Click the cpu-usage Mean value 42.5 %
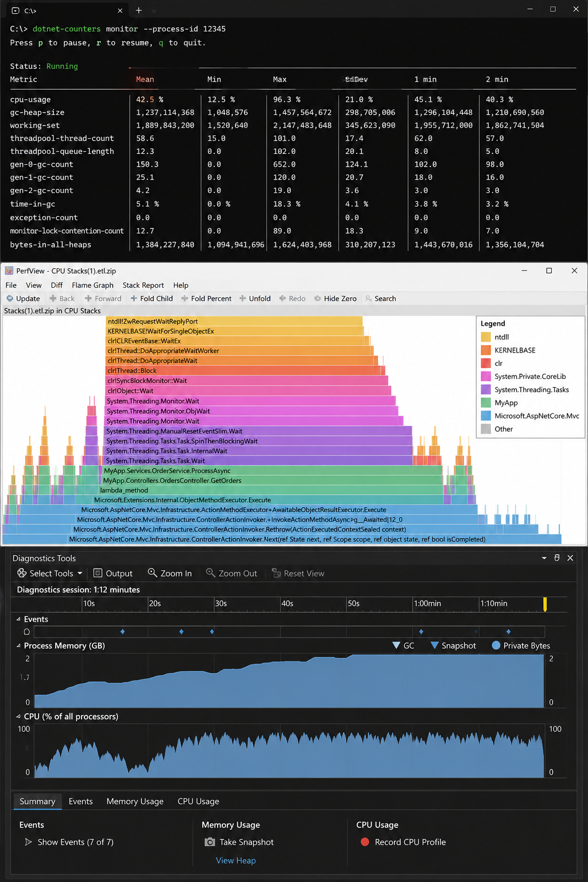Image resolution: width=588 pixels, height=882 pixels. (x=149, y=99)
